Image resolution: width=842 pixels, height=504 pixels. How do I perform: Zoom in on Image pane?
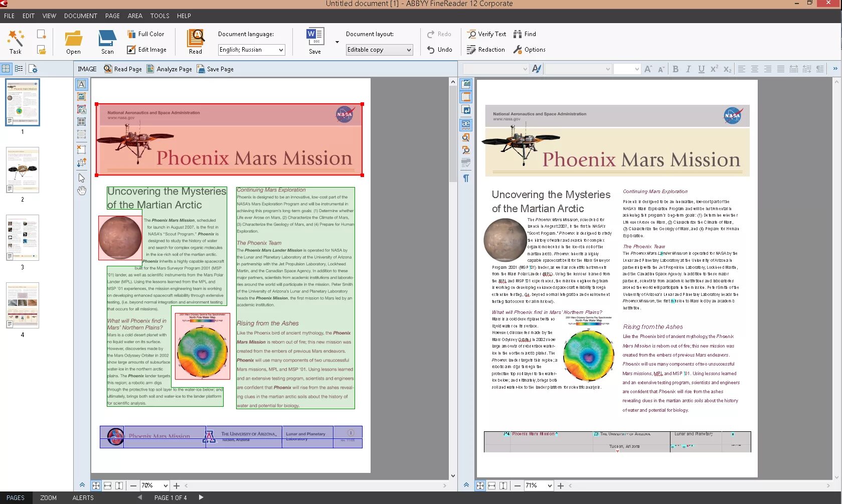[x=177, y=485]
